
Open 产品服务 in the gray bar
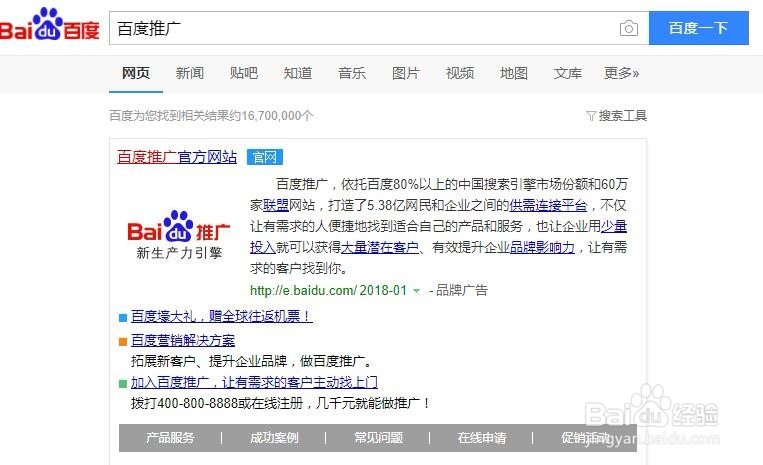170,438
